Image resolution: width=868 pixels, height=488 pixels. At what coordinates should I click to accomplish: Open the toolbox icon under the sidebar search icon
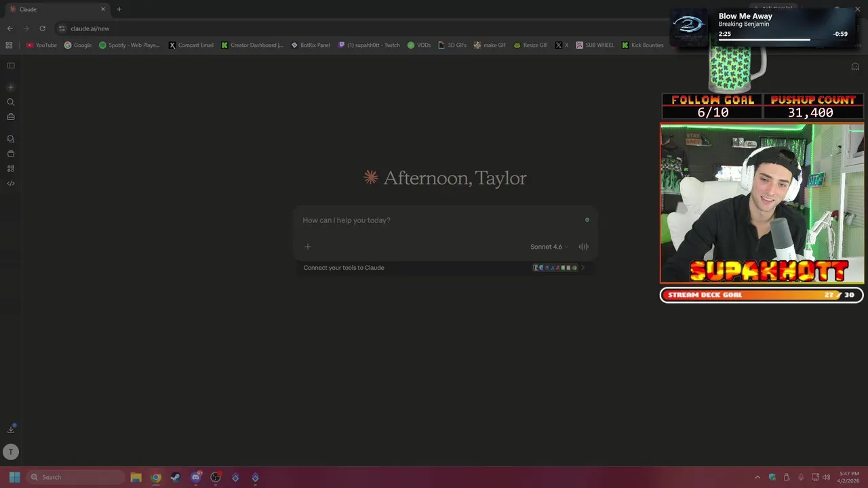tap(11, 117)
